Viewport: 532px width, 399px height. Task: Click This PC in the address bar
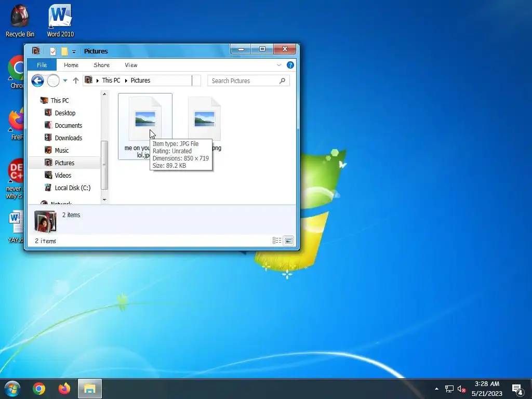[x=111, y=81]
